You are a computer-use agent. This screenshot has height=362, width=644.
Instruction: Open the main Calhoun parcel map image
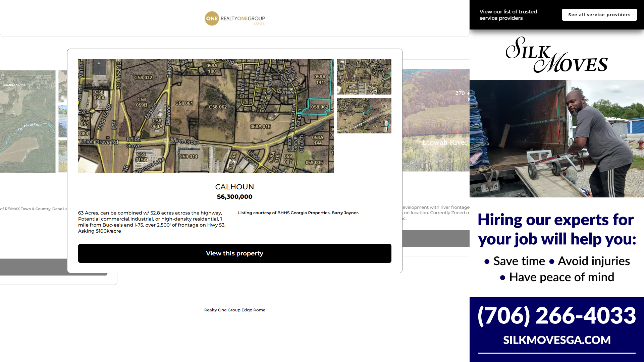[206, 116]
